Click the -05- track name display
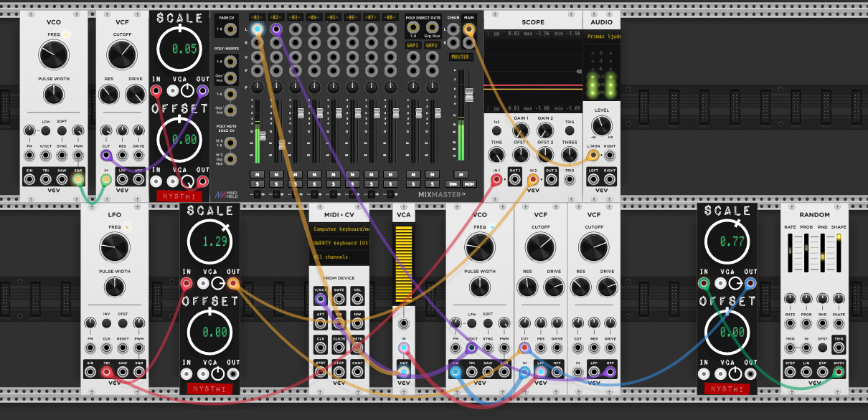 click(333, 17)
